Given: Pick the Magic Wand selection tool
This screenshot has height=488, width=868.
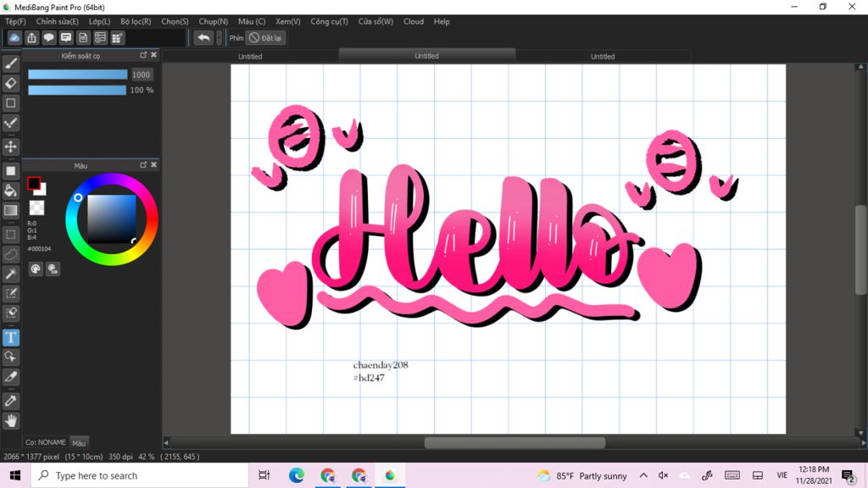Looking at the screenshot, I should click(10, 274).
